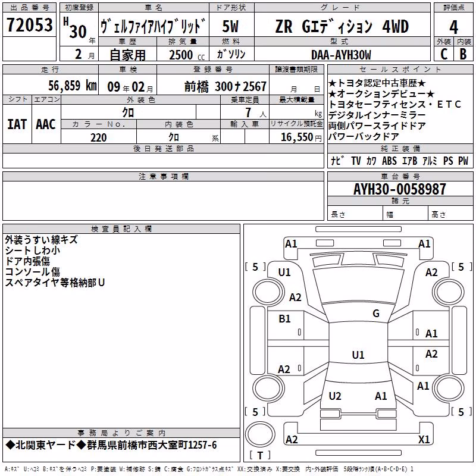
Task: Select the door shape value 5W
Action: click(231, 26)
